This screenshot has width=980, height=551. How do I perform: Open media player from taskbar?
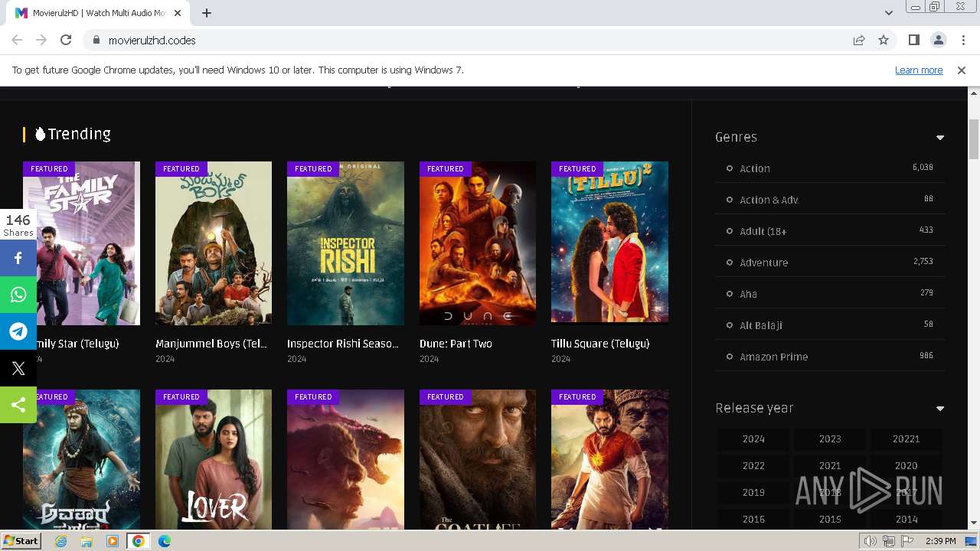pos(113,541)
